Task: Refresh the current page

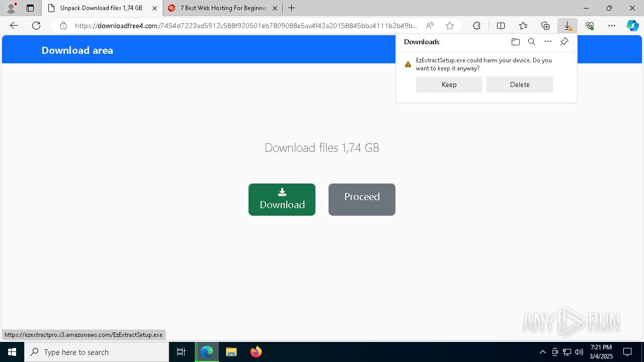Action: pos(36,26)
